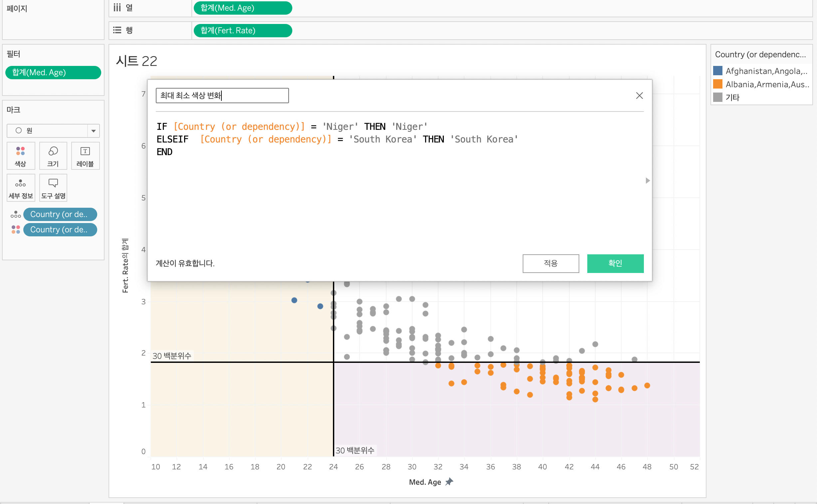Open the 세부 정보 (Detail) marks card
Viewport: 817px width, 504px height.
[21, 188]
